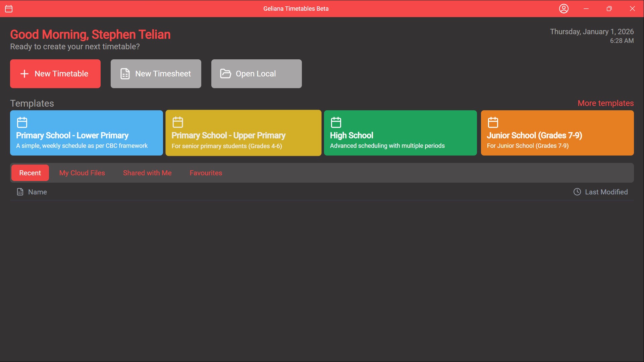Click the document icon on New Timesheet

click(x=125, y=74)
